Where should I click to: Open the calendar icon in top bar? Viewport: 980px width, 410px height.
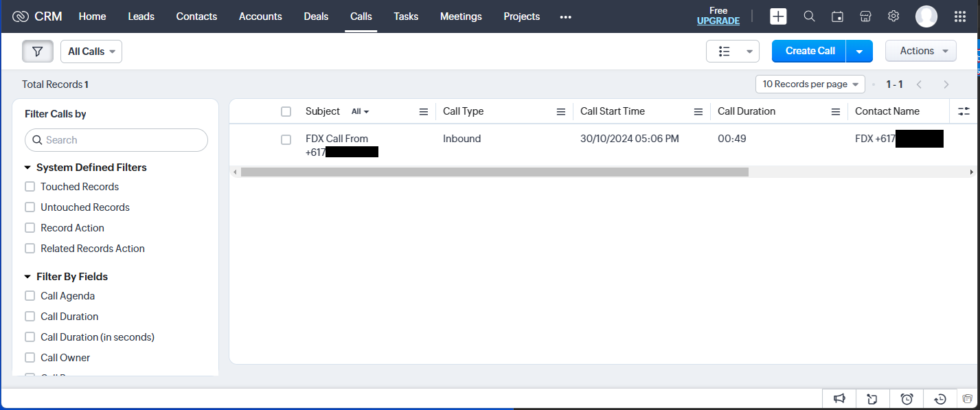(x=837, y=16)
